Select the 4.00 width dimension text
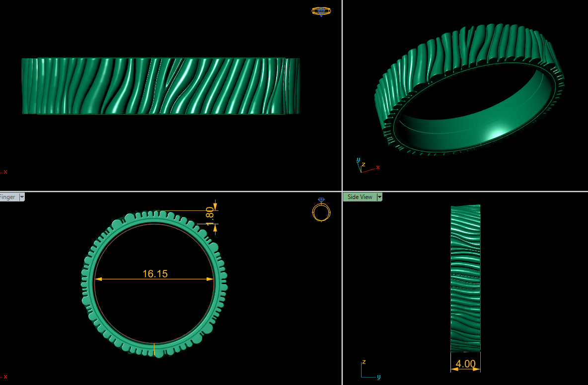Viewport: 588px width, 385px height. point(465,364)
